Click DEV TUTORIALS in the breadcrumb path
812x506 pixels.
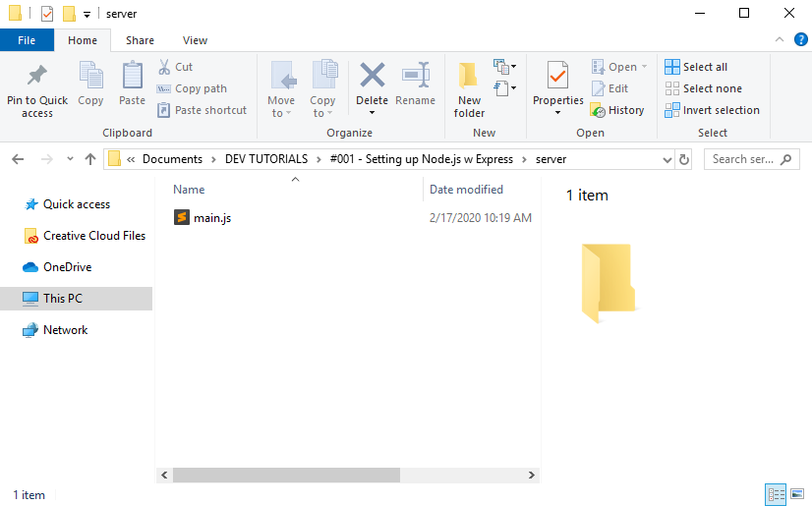click(264, 159)
